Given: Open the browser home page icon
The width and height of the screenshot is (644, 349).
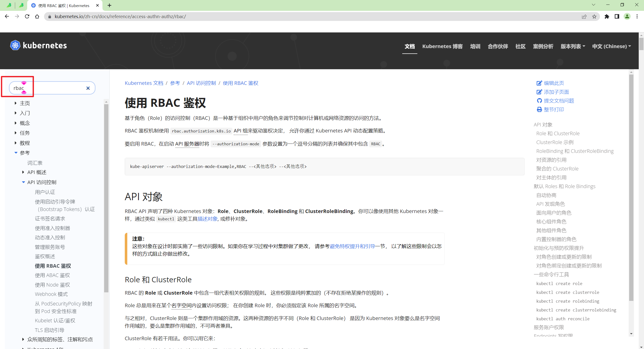Looking at the screenshot, I should click(37, 16).
